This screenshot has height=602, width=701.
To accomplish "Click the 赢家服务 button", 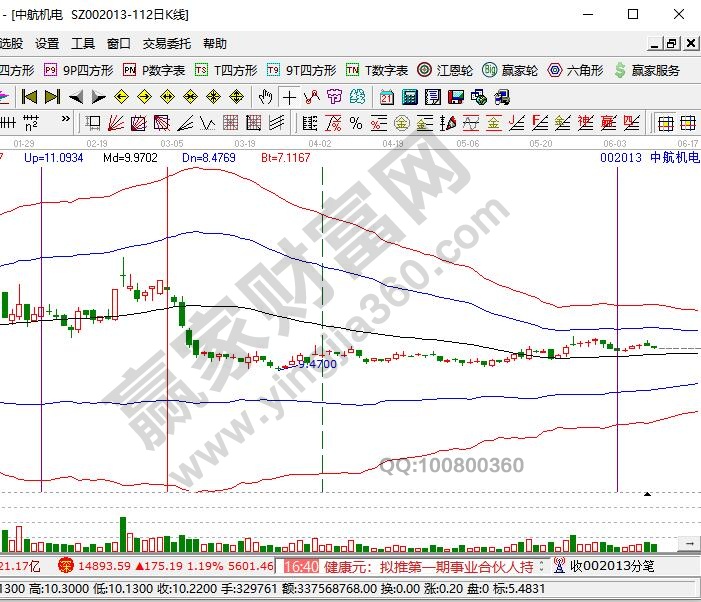I will 648,70.
